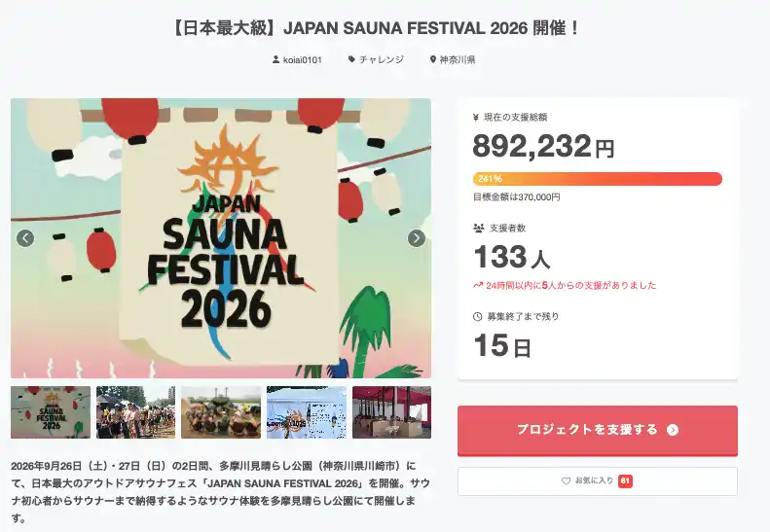Screen dimensions: 770x532
Task: Click the clock icon near 募集終了まで残り
Action: tap(478, 316)
